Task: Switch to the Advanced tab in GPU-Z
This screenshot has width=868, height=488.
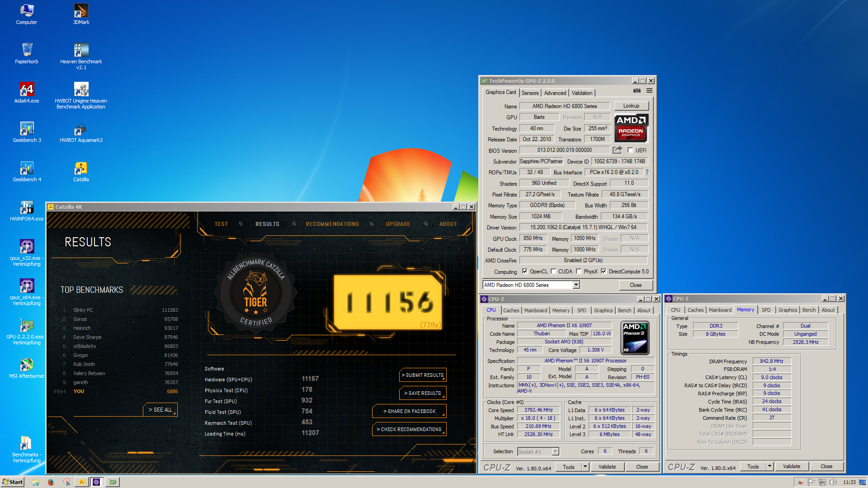Action: coord(555,93)
